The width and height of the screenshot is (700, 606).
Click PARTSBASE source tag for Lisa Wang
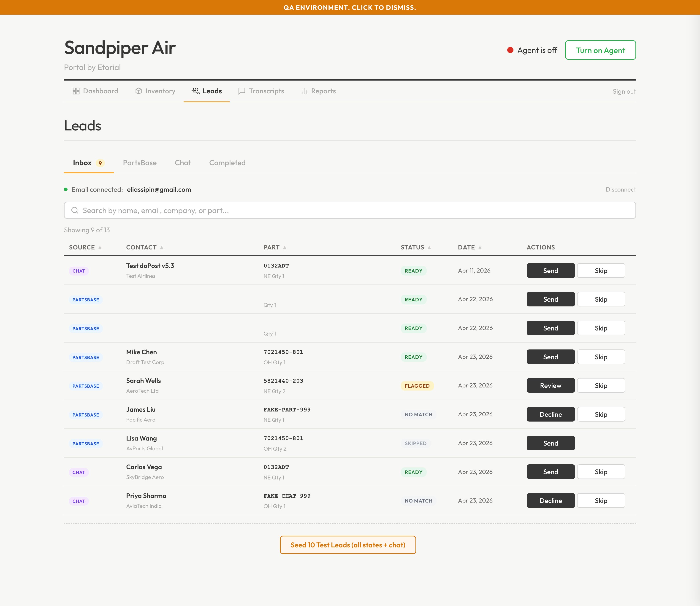(x=86, y=444)
